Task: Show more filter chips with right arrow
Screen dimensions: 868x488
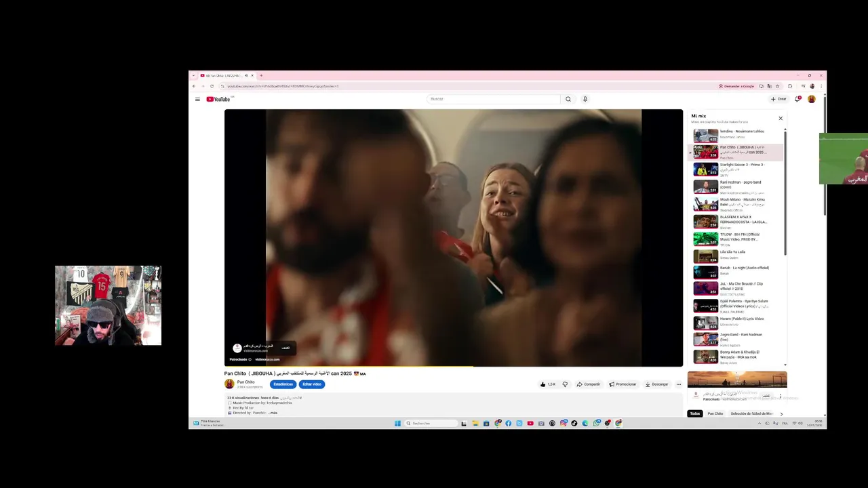Action: click(x=781, y=413)
